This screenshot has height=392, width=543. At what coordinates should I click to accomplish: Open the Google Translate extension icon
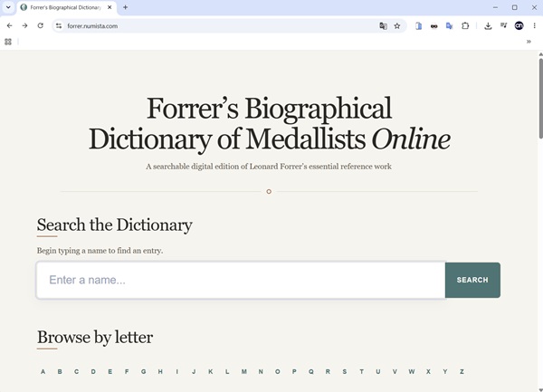pyautogui.click(x=450, y=25)
